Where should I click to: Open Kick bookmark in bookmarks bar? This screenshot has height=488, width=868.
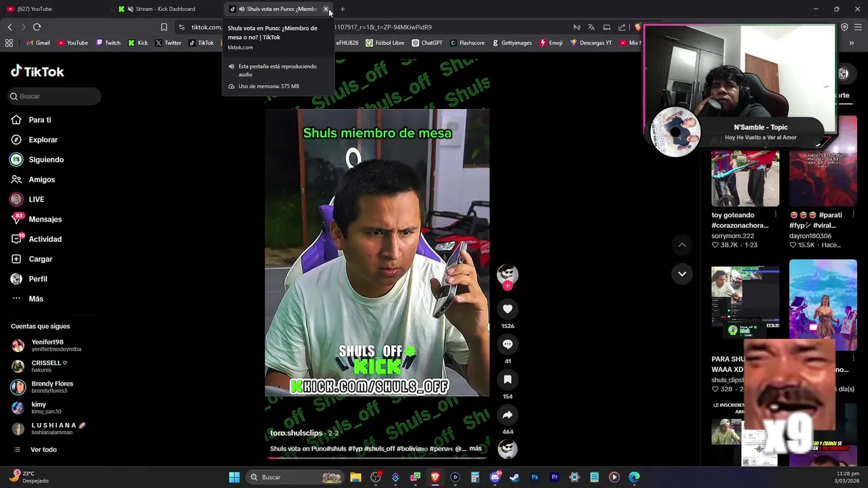coord(138,43)
